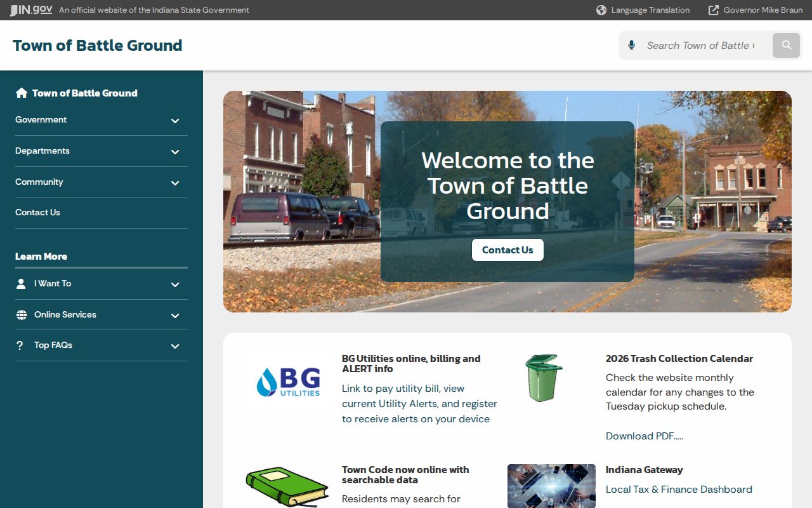This screenshot has width=812, height=508.
Task: Click the 2026 Trash Collection Calendar heading
Action: [x=679, y=358]
